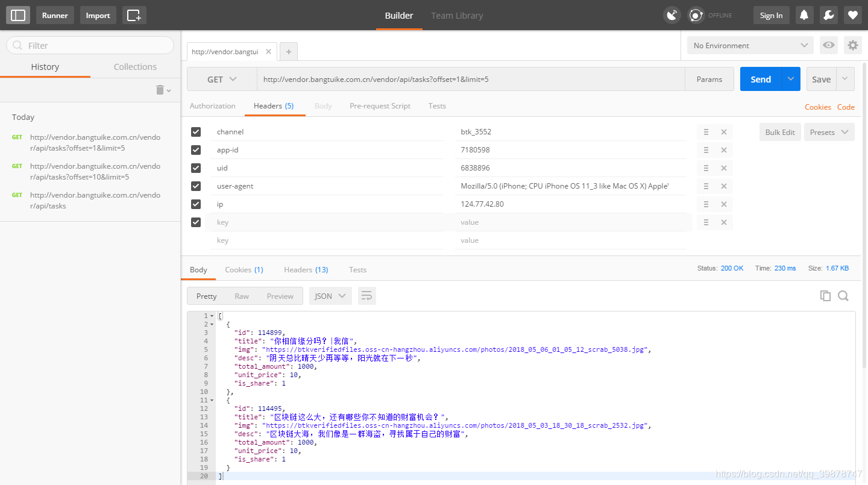The height and width of the screenshot is (485, 868).
Task: Open the Pre-request Script tab
Action: 380,106
